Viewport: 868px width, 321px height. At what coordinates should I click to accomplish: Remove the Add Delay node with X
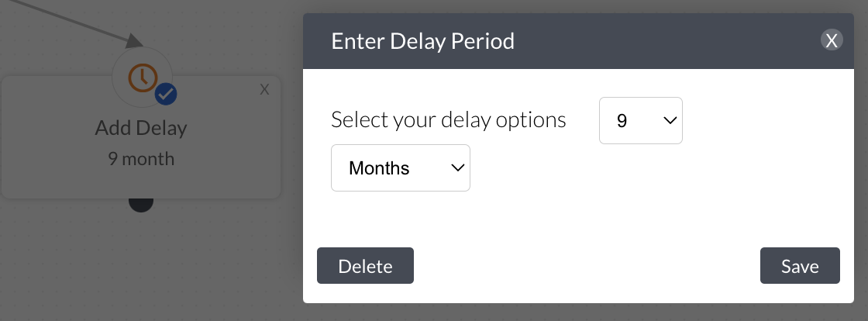(264, 90)
